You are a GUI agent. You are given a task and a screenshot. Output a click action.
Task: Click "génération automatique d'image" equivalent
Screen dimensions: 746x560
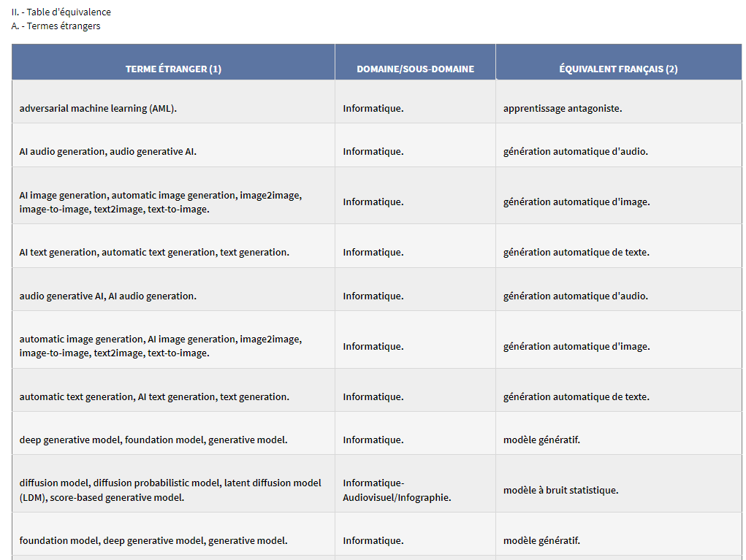pos(574,202)
